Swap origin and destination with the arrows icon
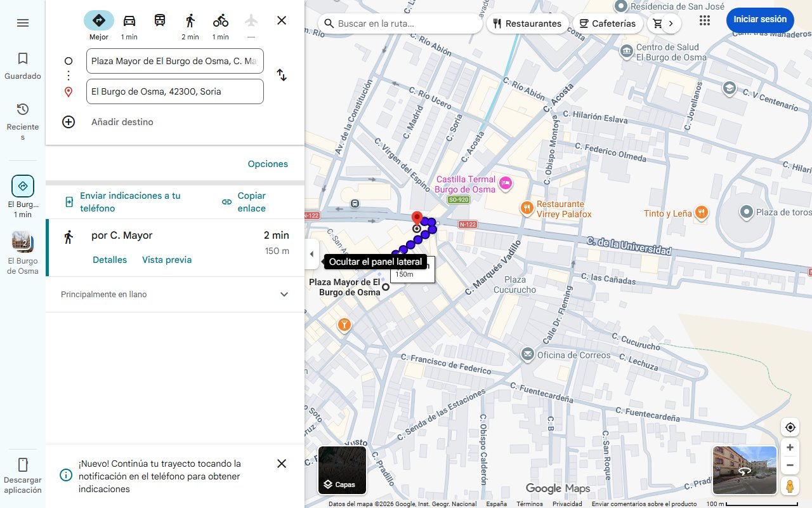The width and height of the screenshot is (812, 508). point(281,75)
